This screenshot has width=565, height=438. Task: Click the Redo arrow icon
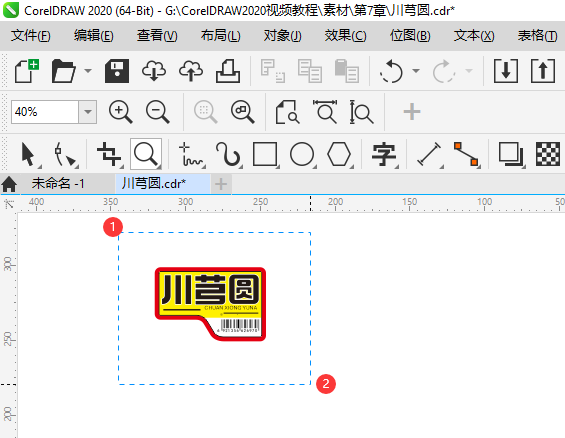[x=444, y=71]
